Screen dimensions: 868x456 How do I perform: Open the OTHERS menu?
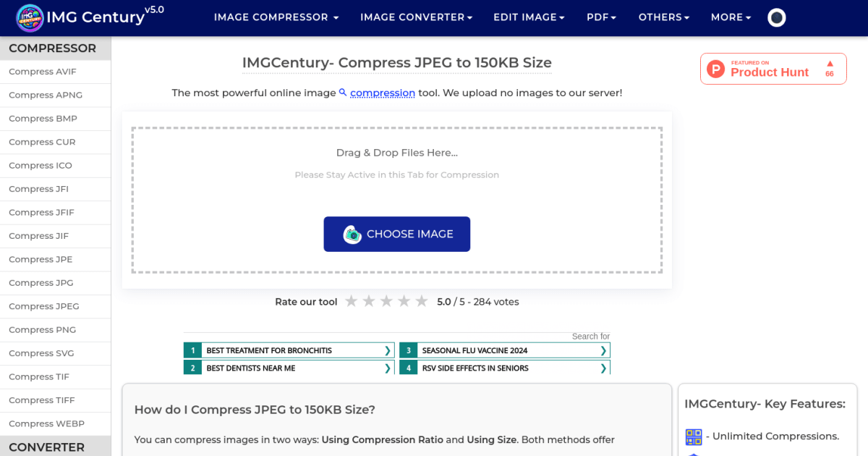pos(663,17)
